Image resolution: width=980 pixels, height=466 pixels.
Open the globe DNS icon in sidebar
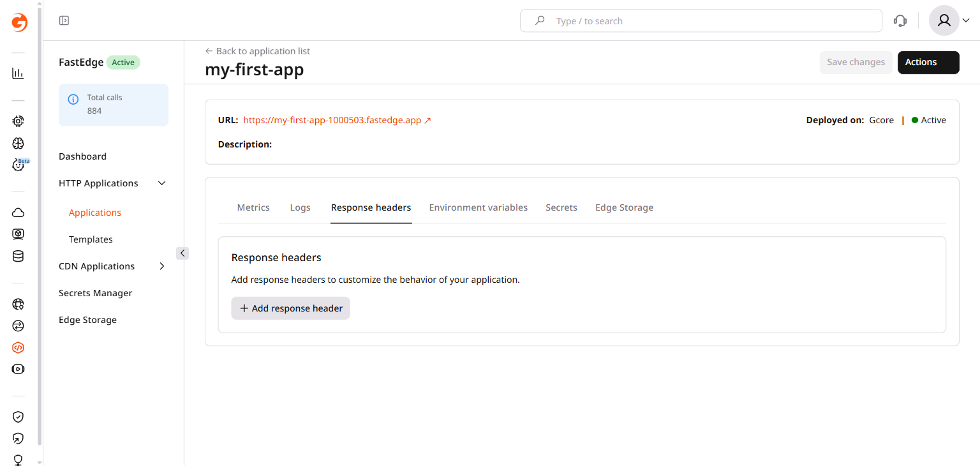click(x=18, y=304)
